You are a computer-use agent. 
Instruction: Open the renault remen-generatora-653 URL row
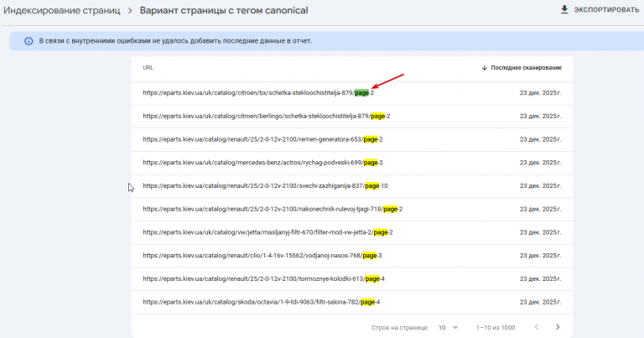(352, 139)
